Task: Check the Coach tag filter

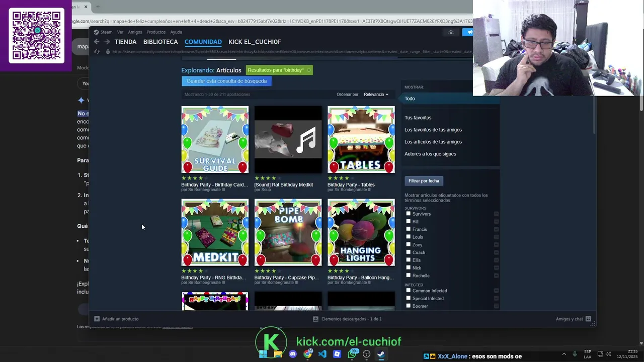Action: coord(408,252)
